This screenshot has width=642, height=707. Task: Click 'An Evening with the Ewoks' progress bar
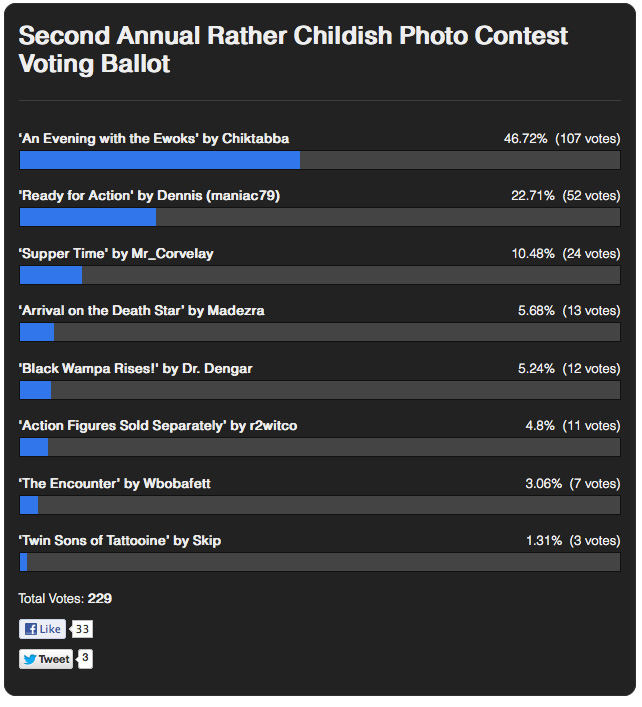point(320,160)
